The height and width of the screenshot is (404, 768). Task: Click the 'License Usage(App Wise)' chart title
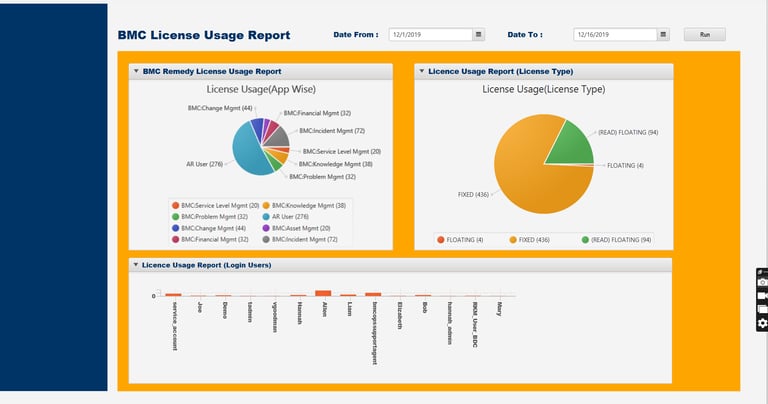pos(261,89)
